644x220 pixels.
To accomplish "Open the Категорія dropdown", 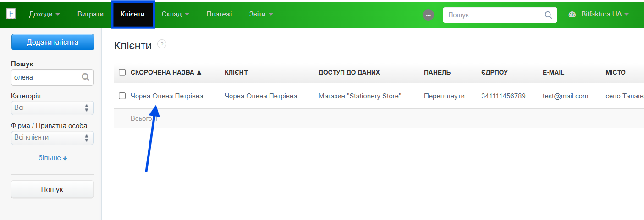I will point(52,108).
